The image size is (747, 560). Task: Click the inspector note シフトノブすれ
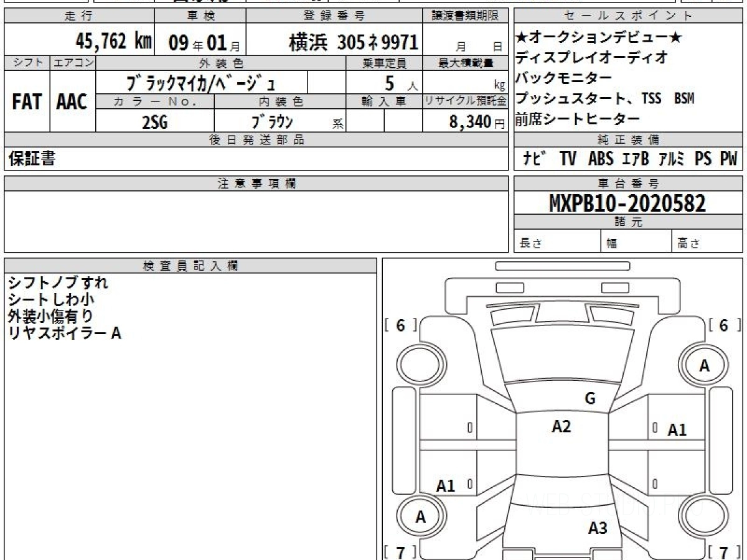click(x=59, y=282)
